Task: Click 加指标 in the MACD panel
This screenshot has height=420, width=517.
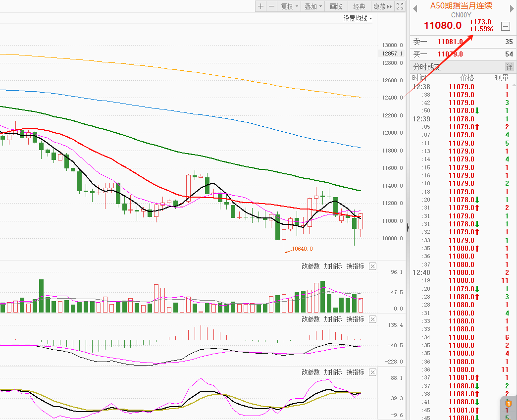Action: [333, 319]
